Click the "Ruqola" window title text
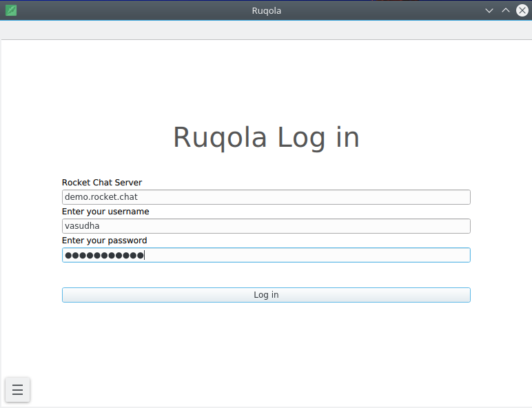 [x=266, y=10]
